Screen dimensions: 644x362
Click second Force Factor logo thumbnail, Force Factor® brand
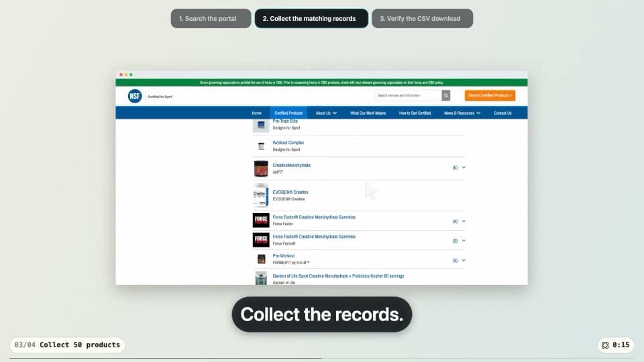(x=261, y=240)
